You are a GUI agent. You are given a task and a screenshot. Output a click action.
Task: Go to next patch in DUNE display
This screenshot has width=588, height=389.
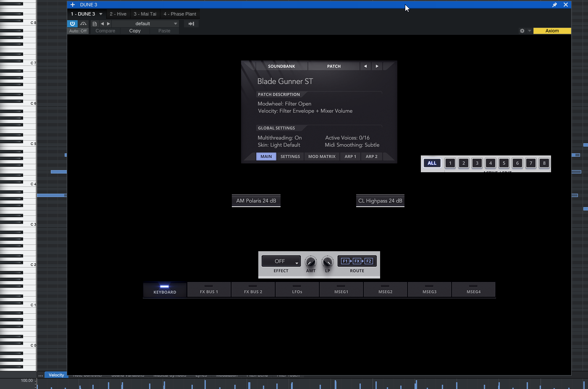click(377, 66)
